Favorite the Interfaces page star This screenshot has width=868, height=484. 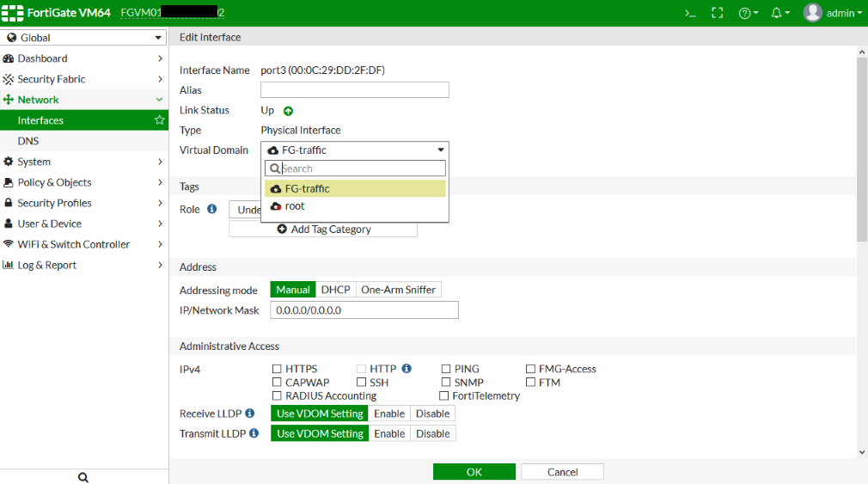tap(160, 120)
